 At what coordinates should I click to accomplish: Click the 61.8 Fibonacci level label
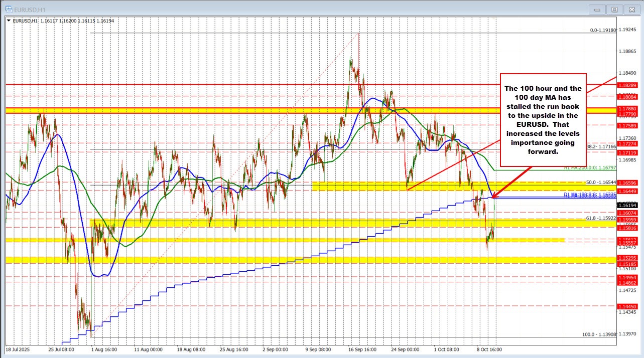tap(600, 219)
